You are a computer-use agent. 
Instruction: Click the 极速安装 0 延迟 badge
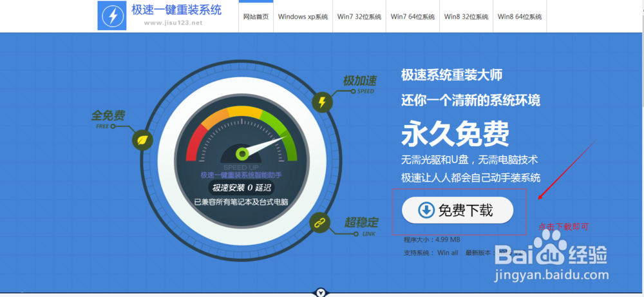point(241,188)
